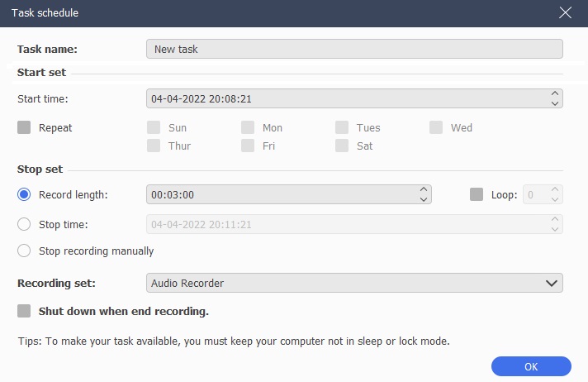Open the Recording set dropdown
The width and height of the screenshot is (588, 382).
click(354, 283)
